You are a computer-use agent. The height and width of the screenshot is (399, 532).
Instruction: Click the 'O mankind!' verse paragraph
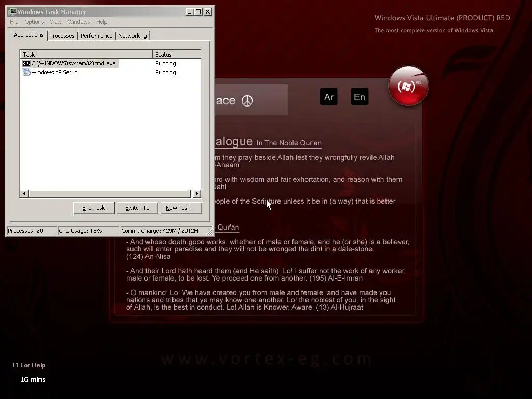262,300
